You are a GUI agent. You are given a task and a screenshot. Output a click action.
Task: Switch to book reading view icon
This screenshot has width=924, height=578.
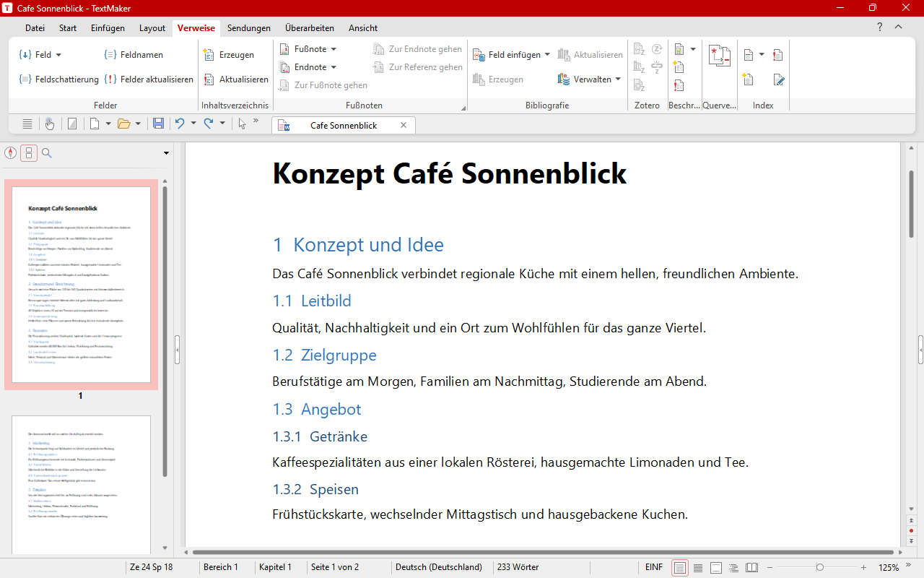click(752, 568)
